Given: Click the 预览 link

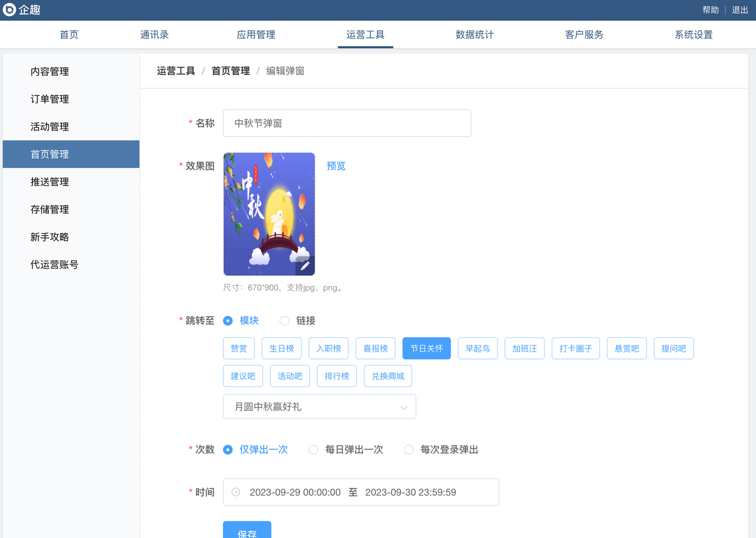Looking at the screenshot, I should 336,166.
